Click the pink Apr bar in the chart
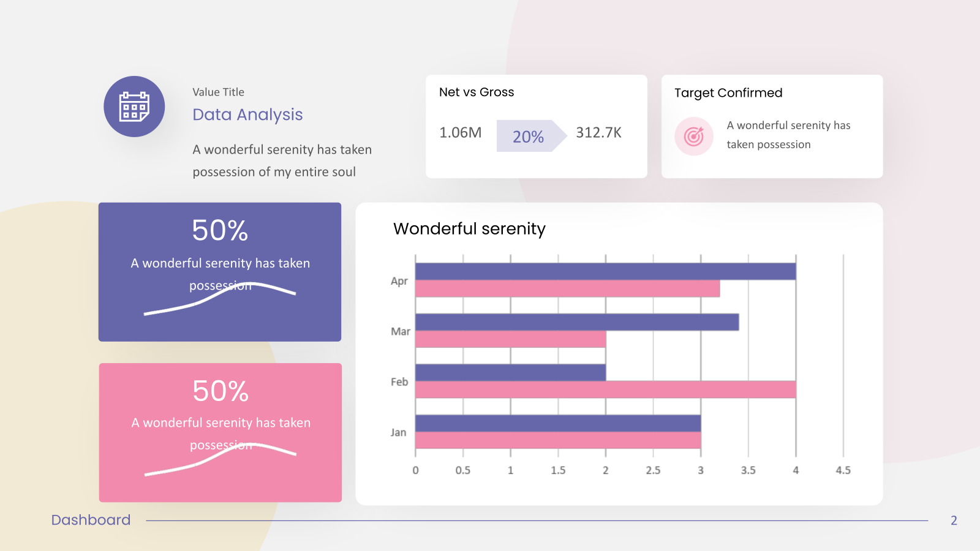 point(568,288)
